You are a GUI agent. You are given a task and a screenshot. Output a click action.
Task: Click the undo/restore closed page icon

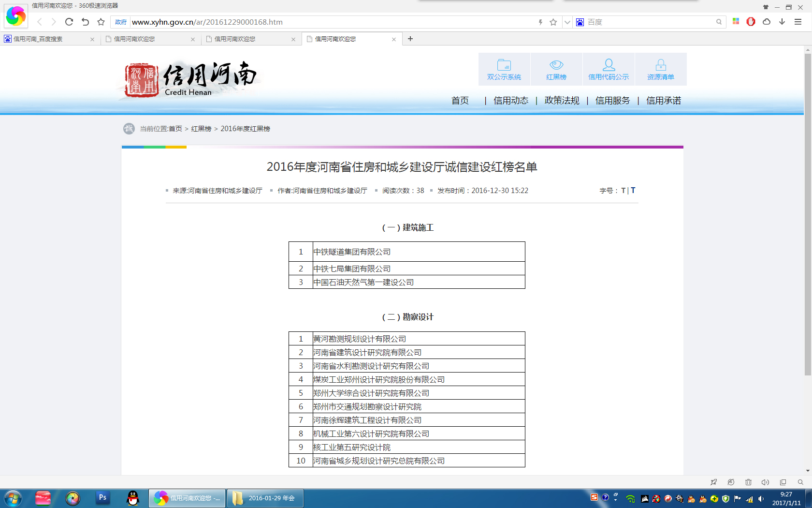coord(85,22)
